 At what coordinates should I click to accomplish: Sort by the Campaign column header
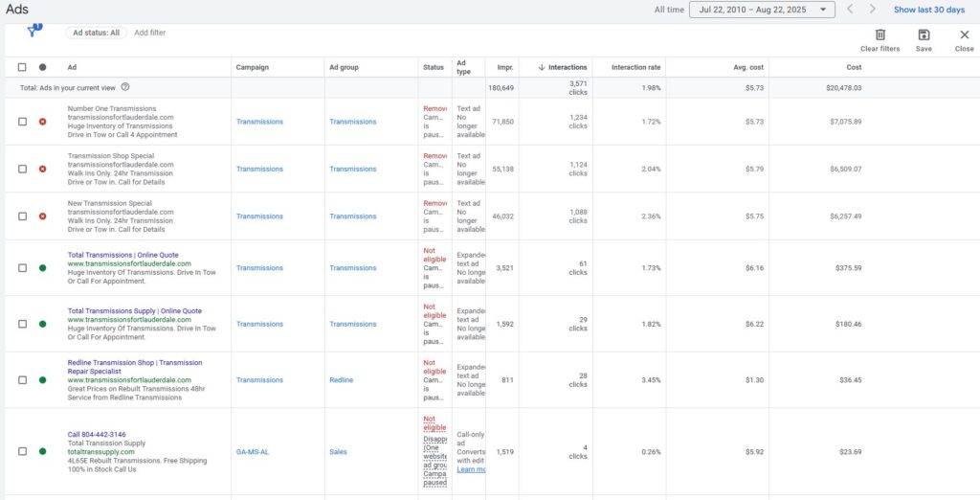coord(252,67)
